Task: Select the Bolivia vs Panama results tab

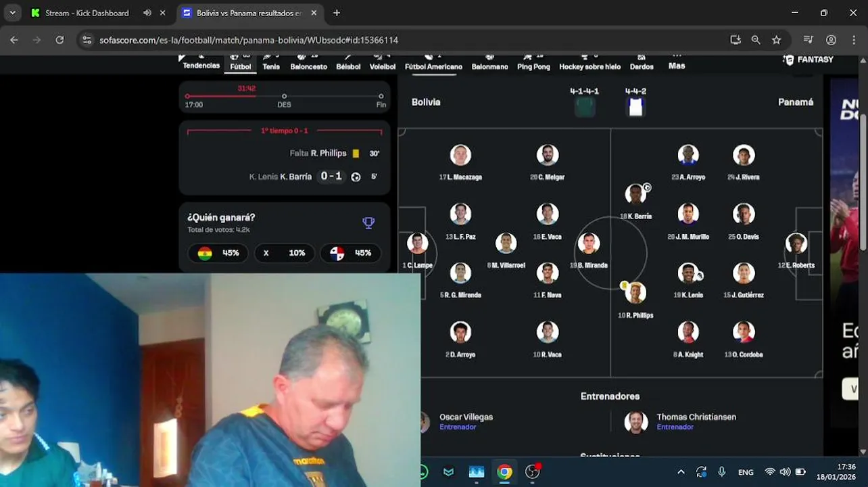Action: click(x=250, y=13)
